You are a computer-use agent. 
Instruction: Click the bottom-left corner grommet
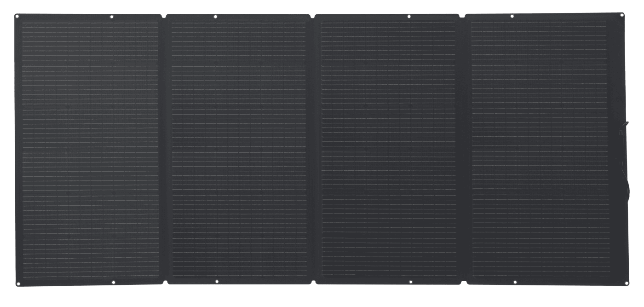pyautogui.click(x=18, y=283)
